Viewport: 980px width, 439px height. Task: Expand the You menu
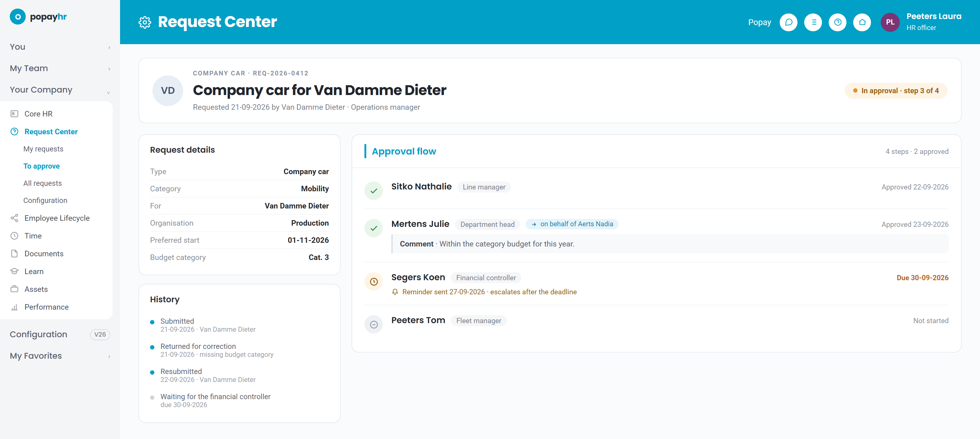click(60, 47)
